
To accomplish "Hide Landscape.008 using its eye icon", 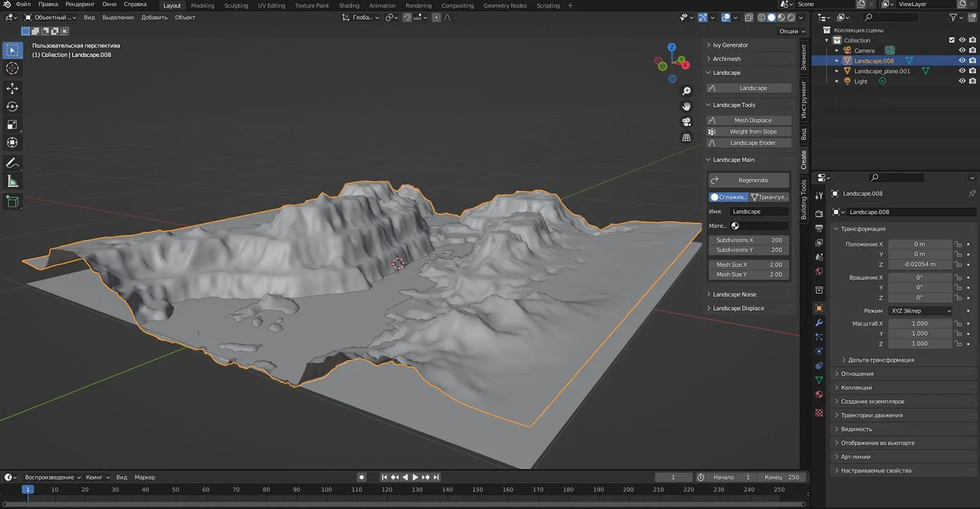I will click(962, 61).
